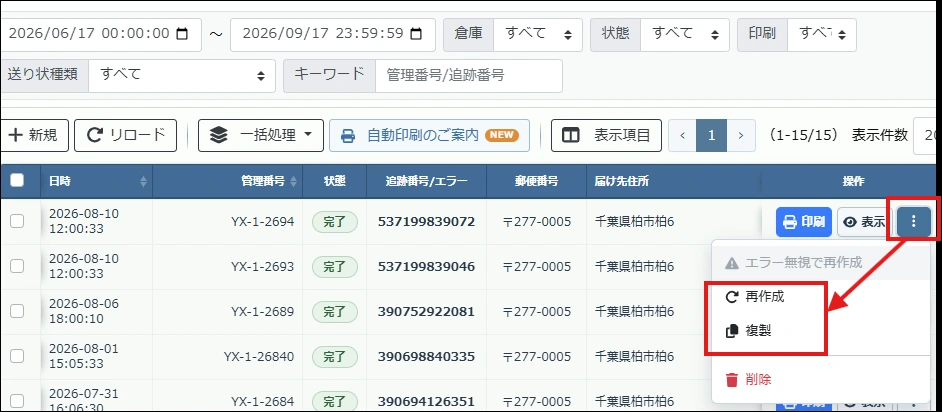Select page 1 in pagination
This screenshot has height=412, width=942.
pos(712,135)
